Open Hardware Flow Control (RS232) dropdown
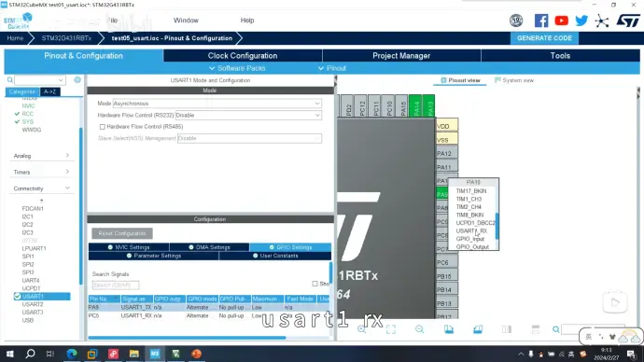The width and height of the screenshot is (644, 362). point(248,116)
